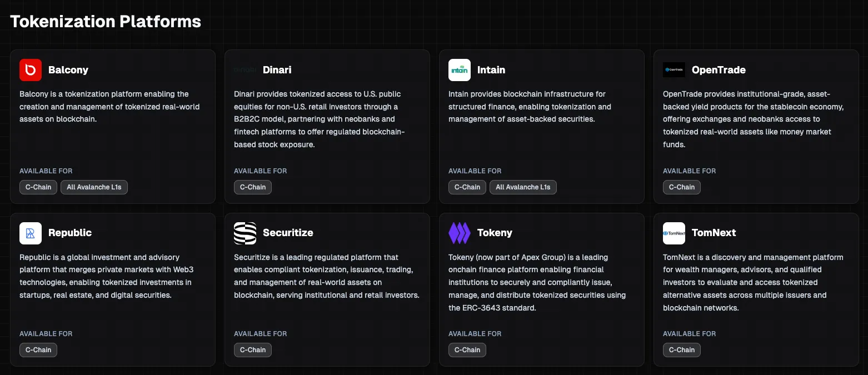
Task: Select the Intain logo
Action: [x=460, y=70]
